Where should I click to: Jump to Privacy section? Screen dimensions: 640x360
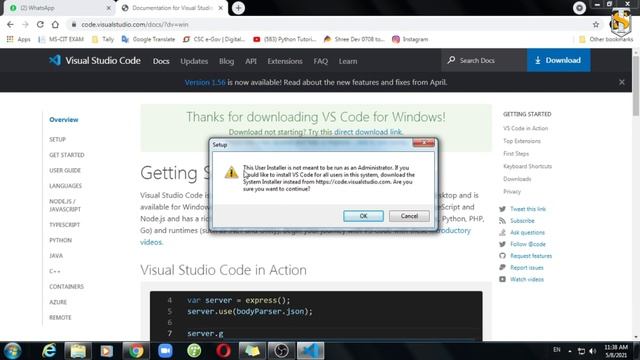[x=512, y=192]
